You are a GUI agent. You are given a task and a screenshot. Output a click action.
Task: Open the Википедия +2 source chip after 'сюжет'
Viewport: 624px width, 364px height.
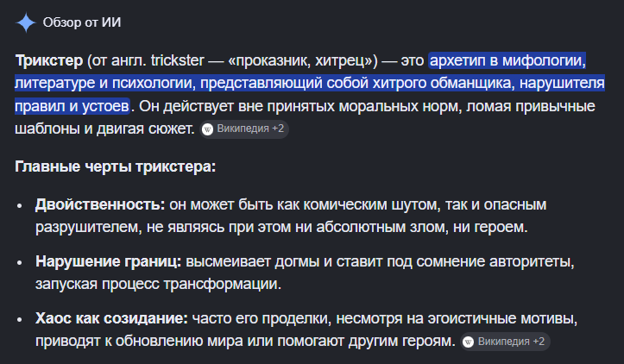click(244, 129)
